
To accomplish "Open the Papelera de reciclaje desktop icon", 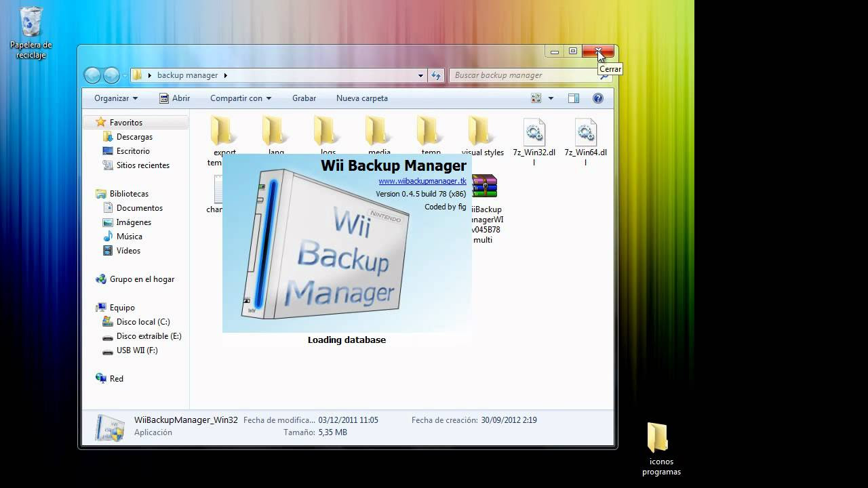I will [x=31, y=33].
